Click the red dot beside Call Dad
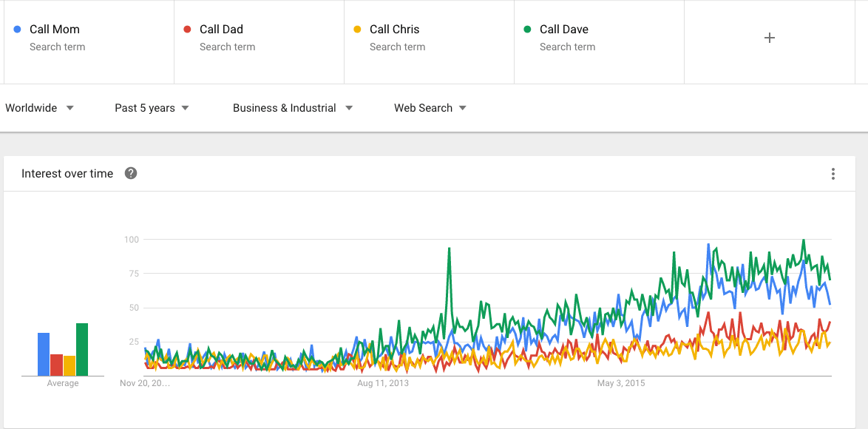Viewport: 868px width, 429px height. click(187, 30)
